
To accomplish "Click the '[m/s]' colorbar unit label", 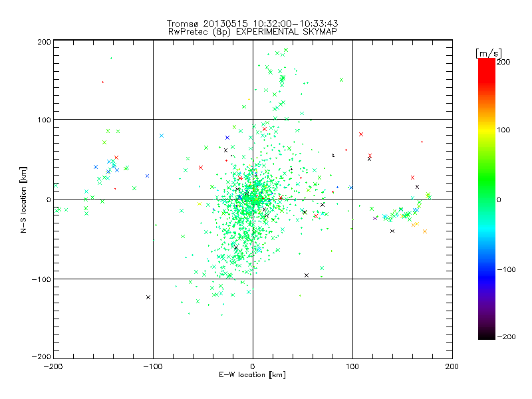I will [x=489, y=53].
